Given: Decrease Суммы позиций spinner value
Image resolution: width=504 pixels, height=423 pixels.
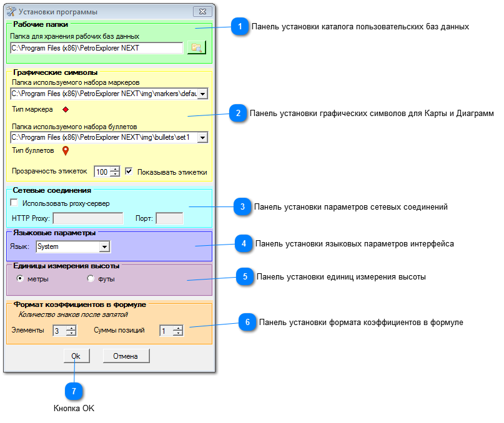Looking at the screenshot, I should click(178, 333).
